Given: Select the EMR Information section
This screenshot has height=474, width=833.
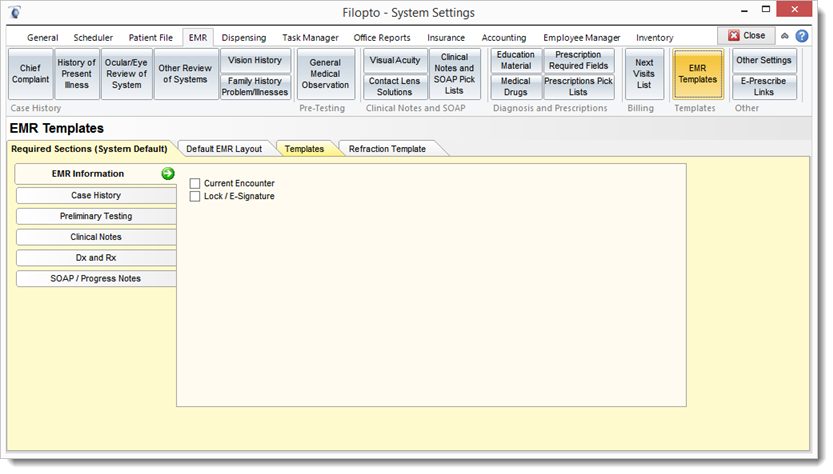Looking at the screenshot, I should (x=96, y=174).
